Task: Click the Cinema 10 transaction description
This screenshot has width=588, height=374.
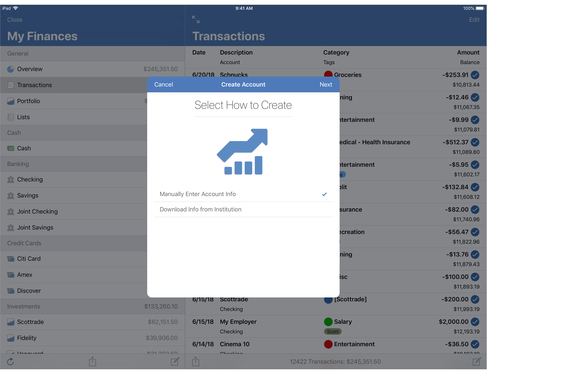Action: [x=235, y=344]
